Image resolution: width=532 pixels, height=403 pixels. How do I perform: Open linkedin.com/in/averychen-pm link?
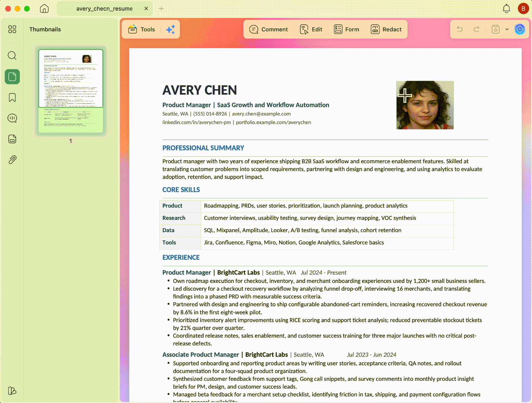(197, 122)
